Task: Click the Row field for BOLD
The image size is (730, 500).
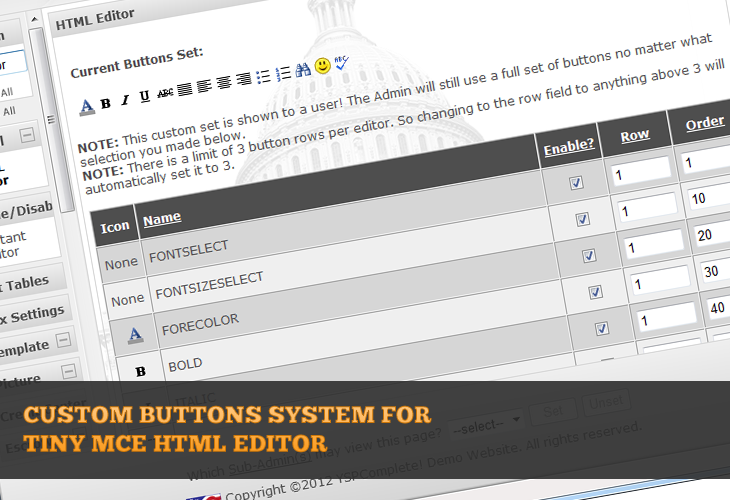Action: [660, 280]
